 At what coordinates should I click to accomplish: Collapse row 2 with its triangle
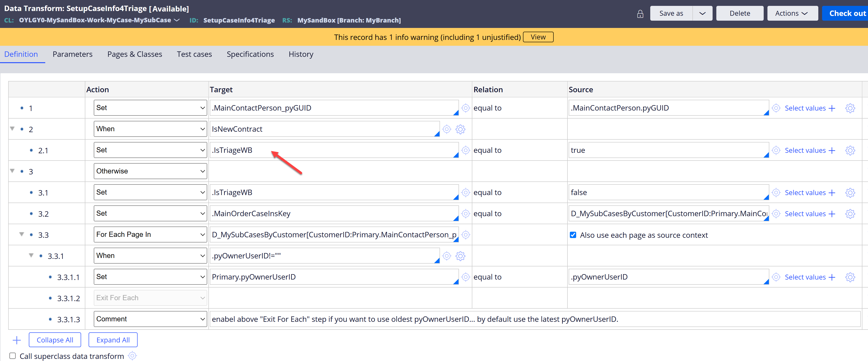pyautogui.click(x=12, y=129)
